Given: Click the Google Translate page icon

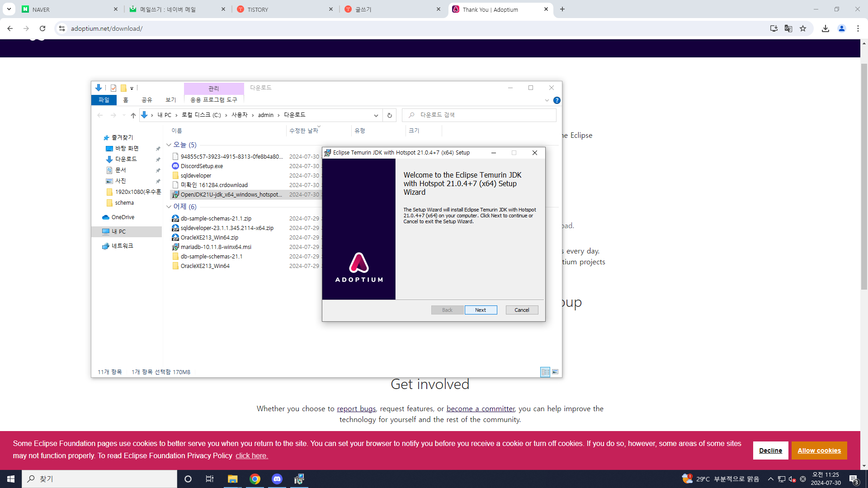Looking at the screenshot, I should [788, 28].
